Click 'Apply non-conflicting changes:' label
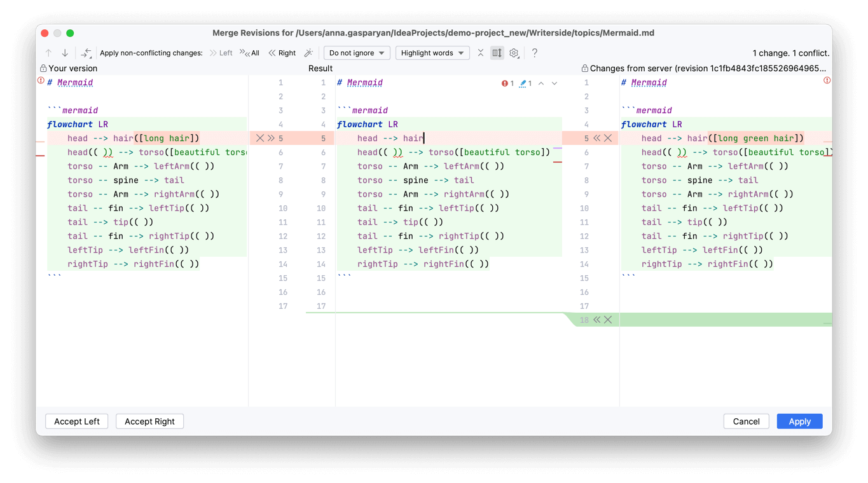Screen dimensions: 868x483 (151, 53)
